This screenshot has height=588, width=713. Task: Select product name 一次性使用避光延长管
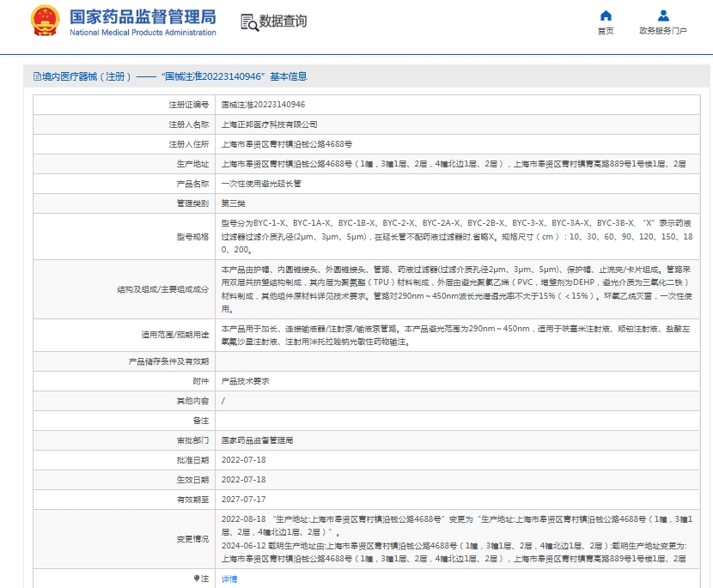tap(261, 184)
